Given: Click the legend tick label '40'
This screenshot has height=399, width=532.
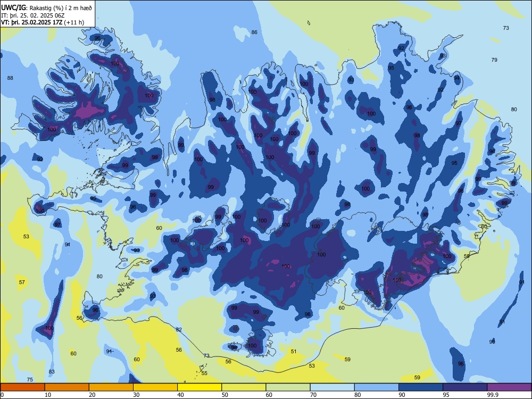Looking at the screenshot, I should coord(180,395).
